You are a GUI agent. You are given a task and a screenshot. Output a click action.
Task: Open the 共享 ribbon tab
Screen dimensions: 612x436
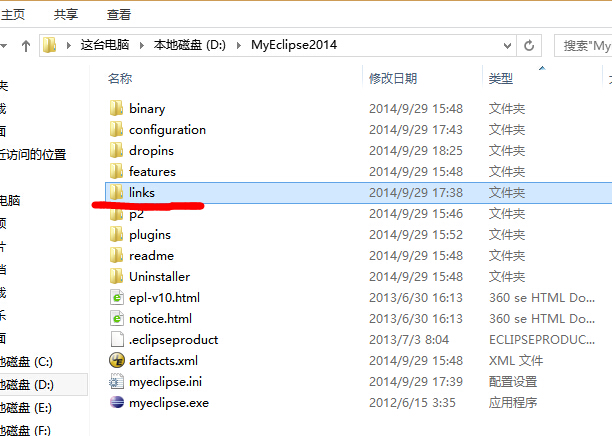[66, 15]
